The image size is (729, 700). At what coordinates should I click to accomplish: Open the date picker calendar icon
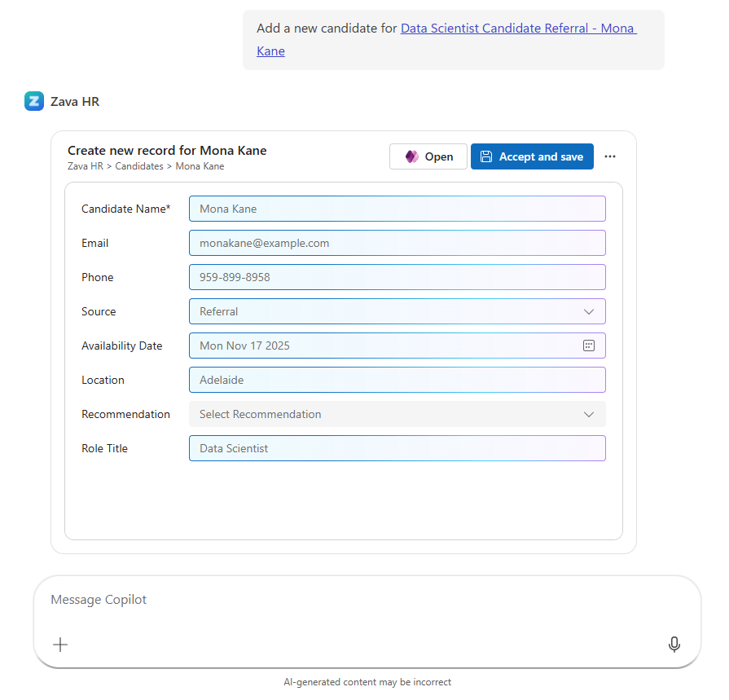pyautogui.click(x=588, y=345)
